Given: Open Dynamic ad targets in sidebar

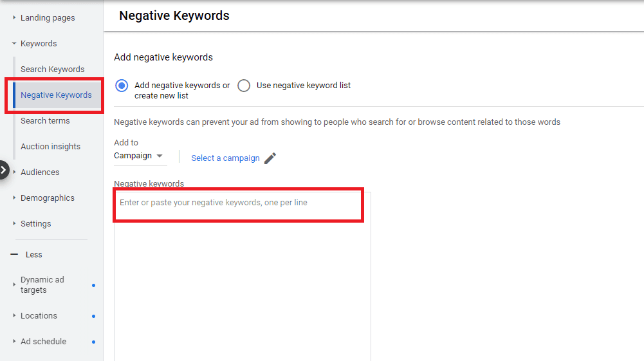Looking at the screenshot, I should (42, 285).
